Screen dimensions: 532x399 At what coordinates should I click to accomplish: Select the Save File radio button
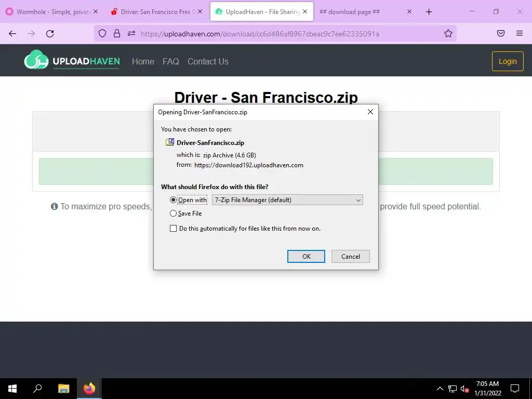point(173,214)
